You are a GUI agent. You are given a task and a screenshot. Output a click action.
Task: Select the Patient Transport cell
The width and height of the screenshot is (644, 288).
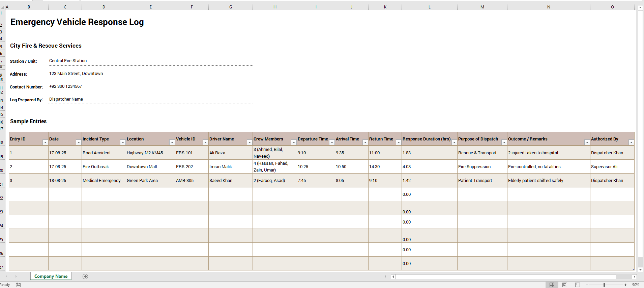pyautogui.click(x=482, y=181)
